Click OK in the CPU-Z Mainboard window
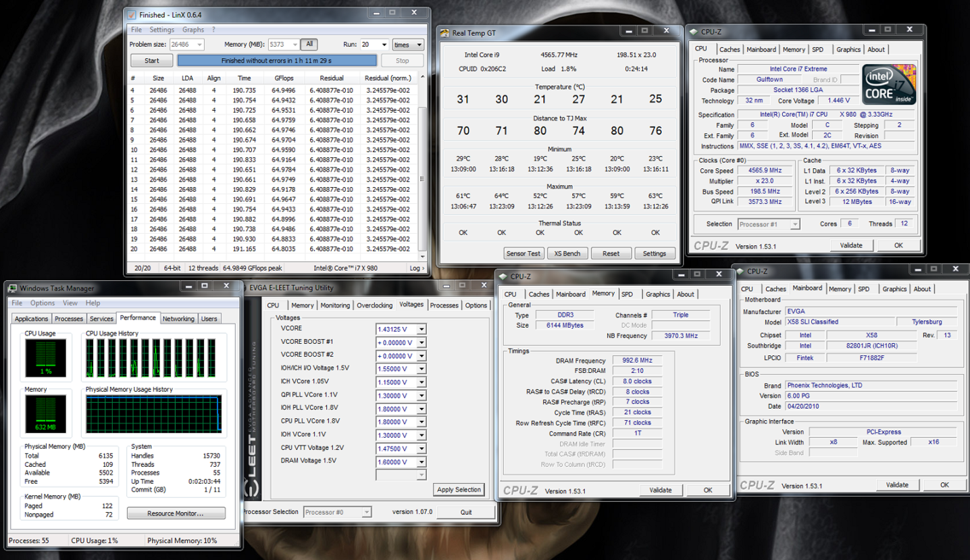The height and width of the screenshot is (560, 970). 944,485
